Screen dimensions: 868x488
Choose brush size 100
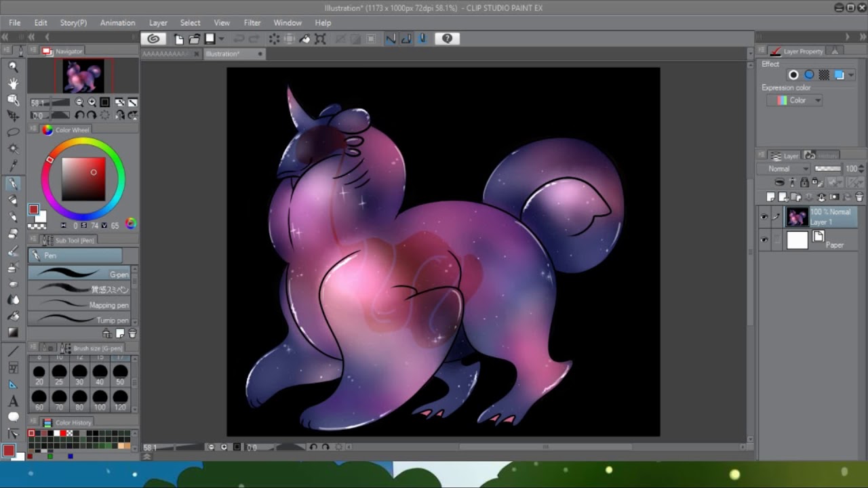[100, 400]
